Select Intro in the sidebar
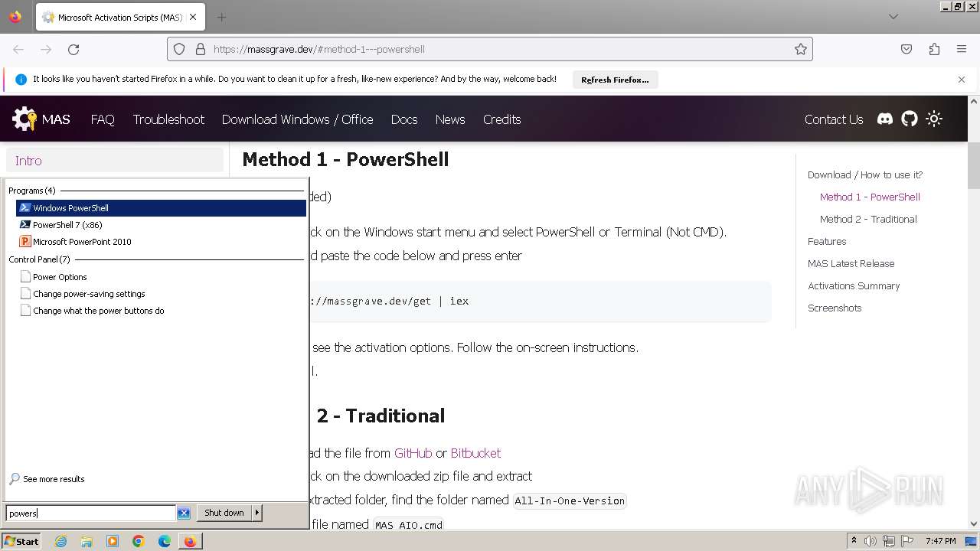The image size is (980, 551). (x=115, y=161)
